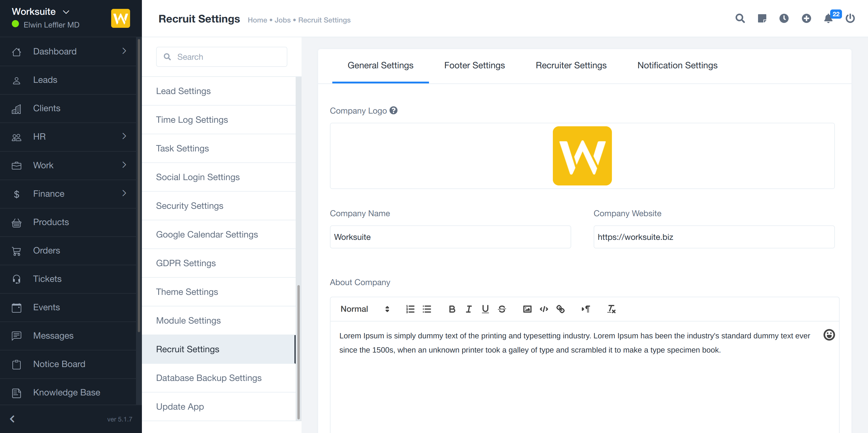
Task: Switch to the Footer Settings tab
Action: click(474, 65)
